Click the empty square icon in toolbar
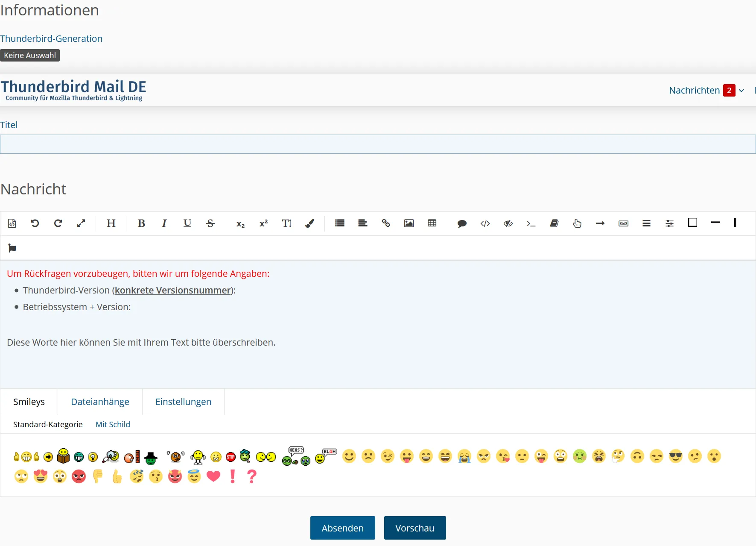The width and height of the screenshot is (756, 546). coord(692,223)
